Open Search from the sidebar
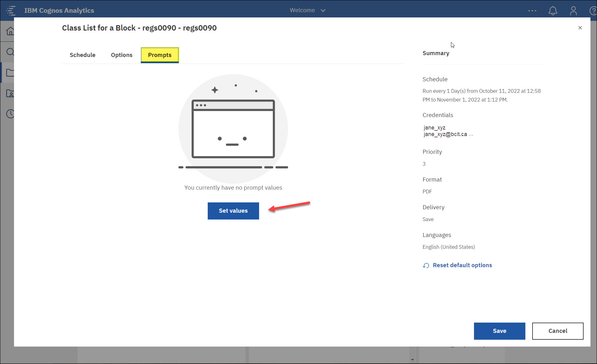This screenshot has width=597, height=364. tap(10, 52)
